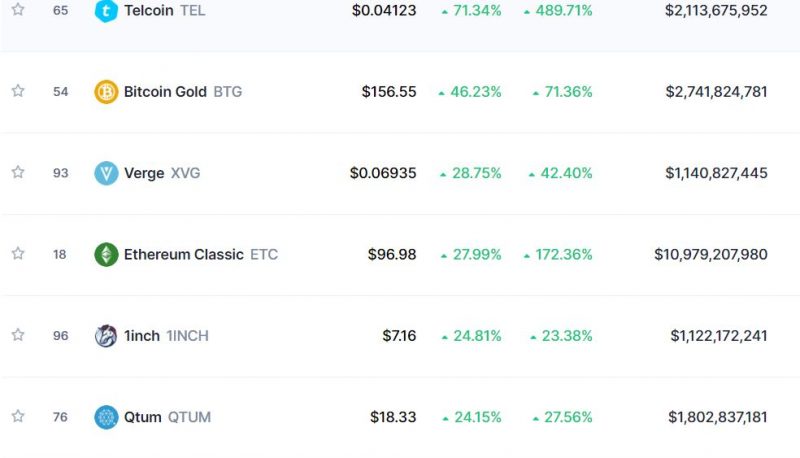Click Bitcoin Gold price $156.55

pos(389,92)
